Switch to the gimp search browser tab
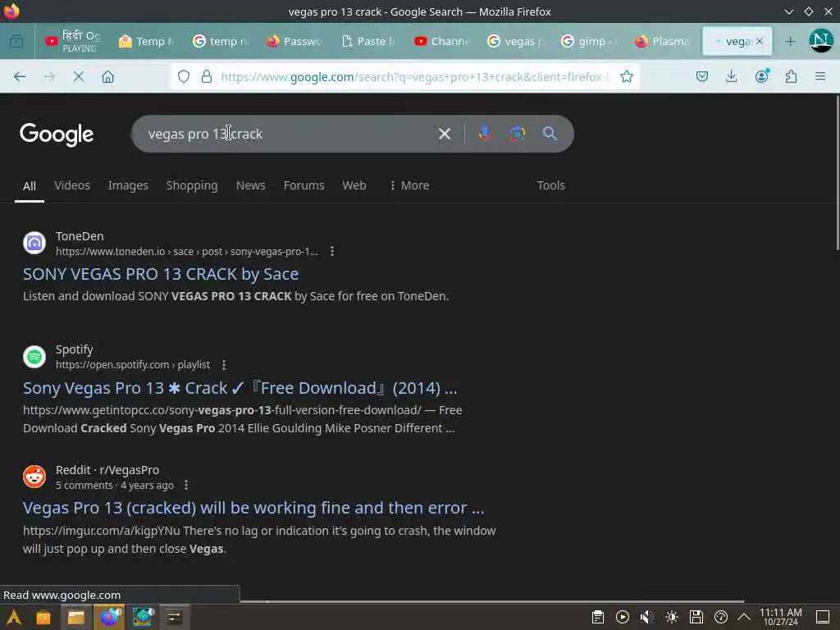 click(x=589, y=41)
